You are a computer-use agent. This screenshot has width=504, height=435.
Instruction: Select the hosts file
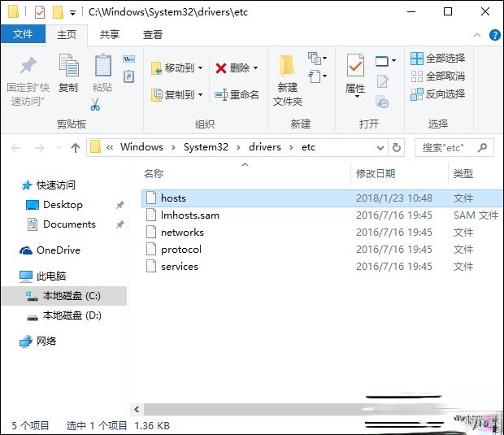coord(321,198)
